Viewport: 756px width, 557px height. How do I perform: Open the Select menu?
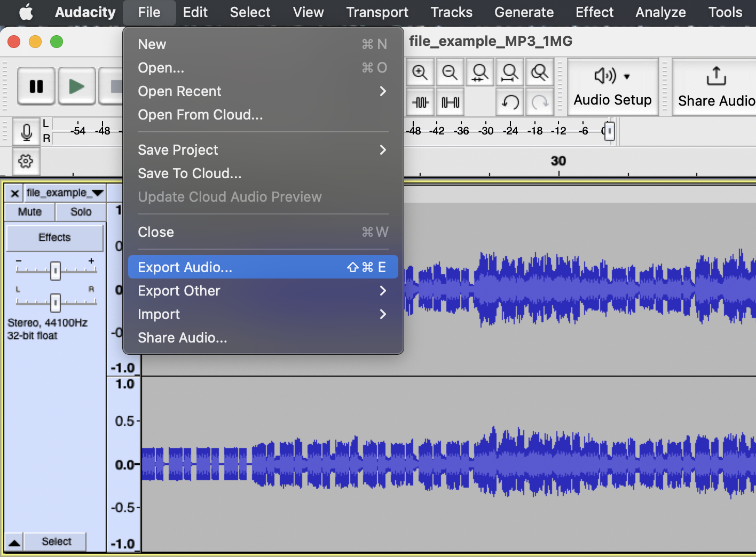pyautogui.click(x=250, y=12)
